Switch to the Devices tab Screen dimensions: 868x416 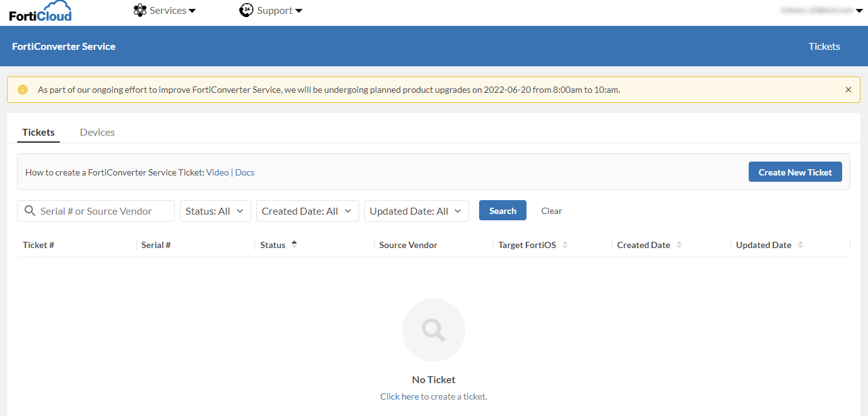(97, 132)
